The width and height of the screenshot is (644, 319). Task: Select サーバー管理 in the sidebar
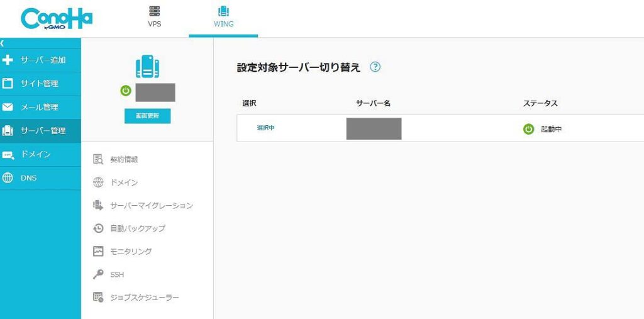click(40, 131)
